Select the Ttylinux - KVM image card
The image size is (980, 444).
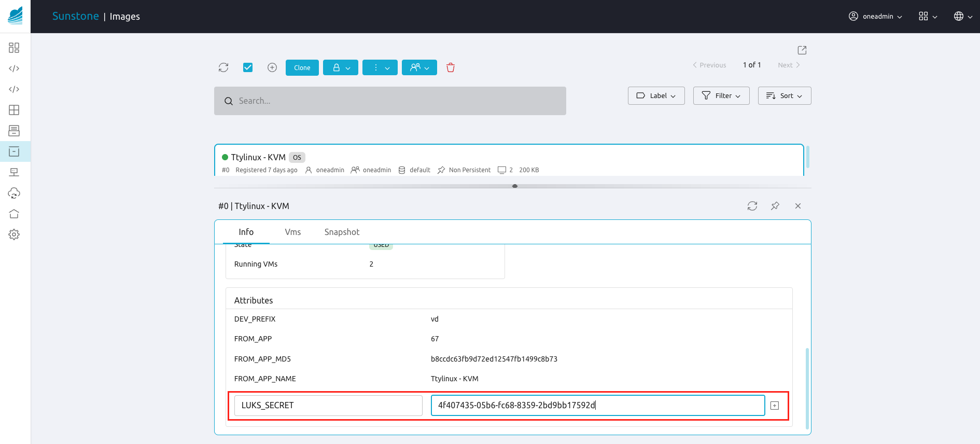[509, 160]
